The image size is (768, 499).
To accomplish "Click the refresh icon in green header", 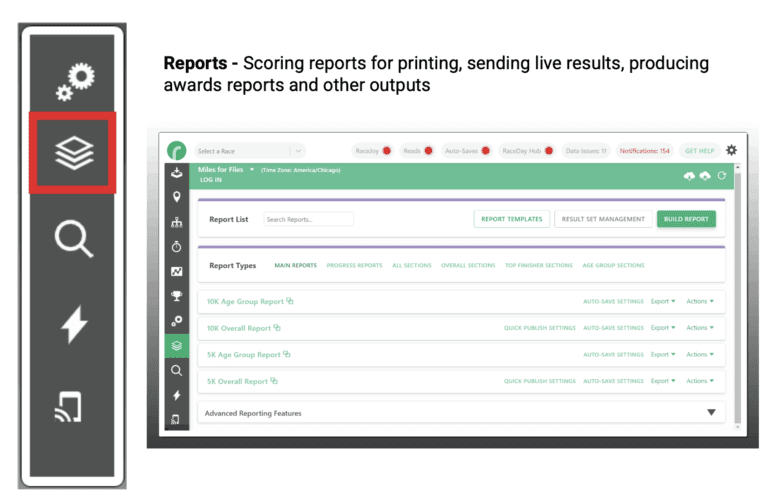I will pyautogui.click(x=721, y=176).
